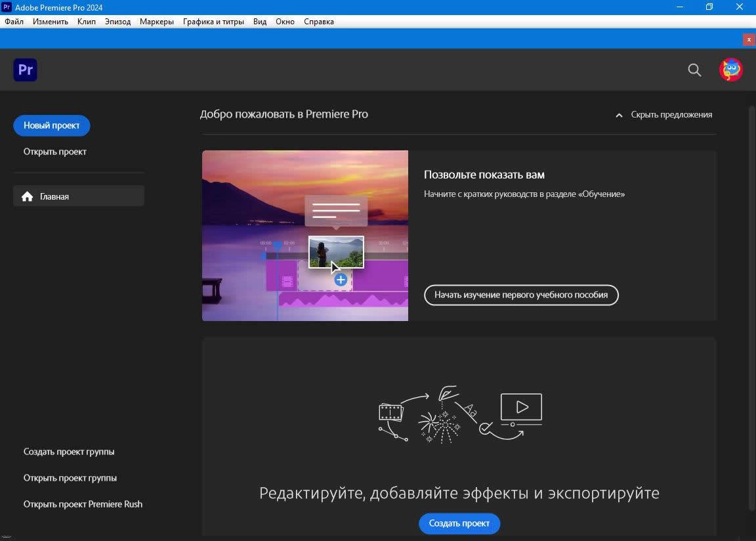
Task: Open the Изменить menu
Action: pos(50,22)
